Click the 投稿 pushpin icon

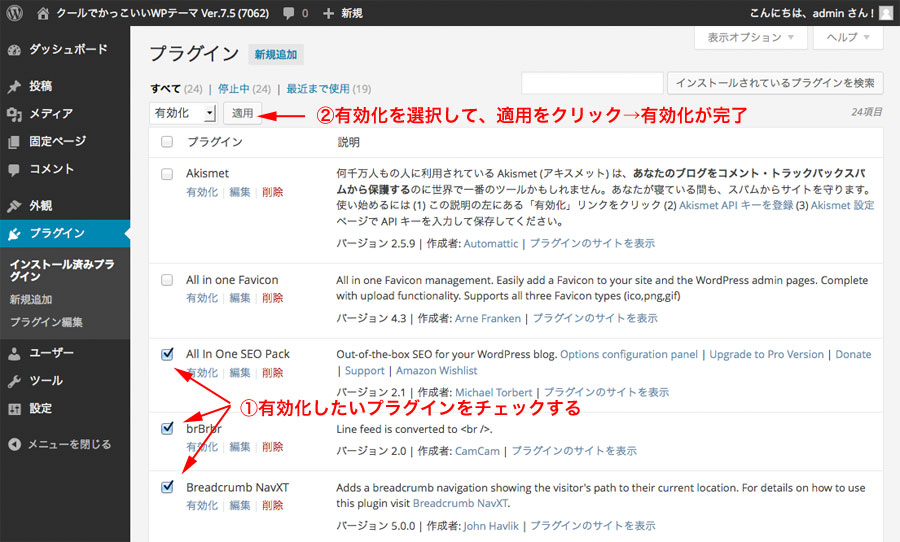tap(14, 87)
